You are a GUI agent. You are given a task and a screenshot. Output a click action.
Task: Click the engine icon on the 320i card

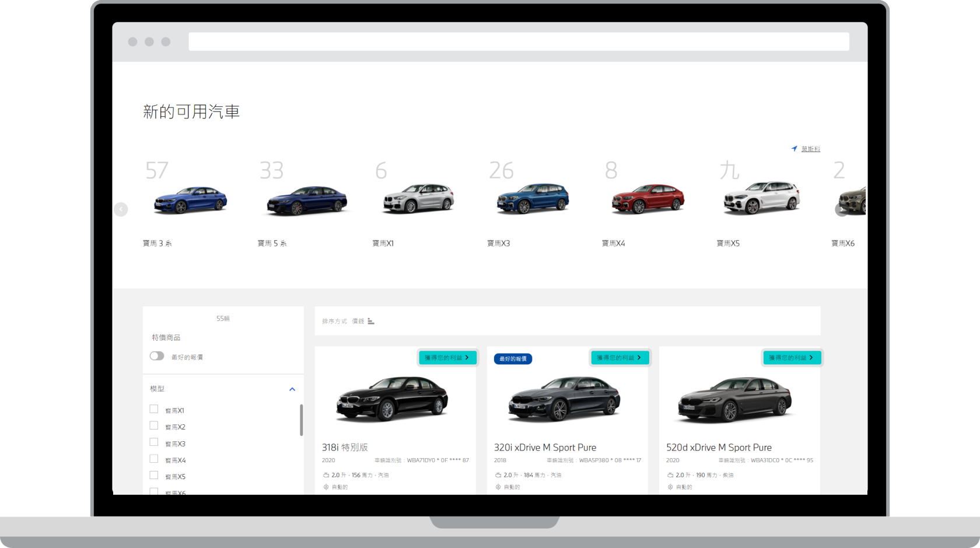tap(498, 475)
